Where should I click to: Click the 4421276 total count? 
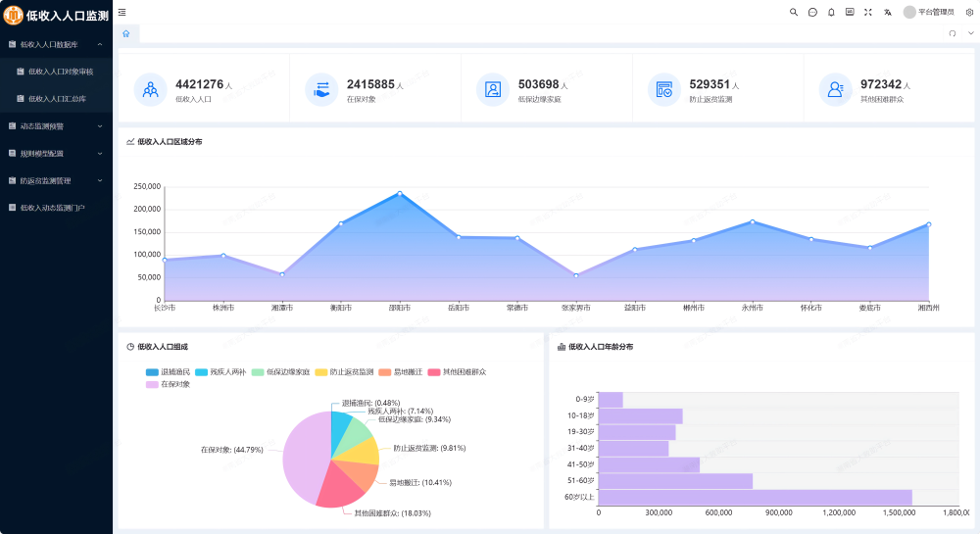coord(199,84)
